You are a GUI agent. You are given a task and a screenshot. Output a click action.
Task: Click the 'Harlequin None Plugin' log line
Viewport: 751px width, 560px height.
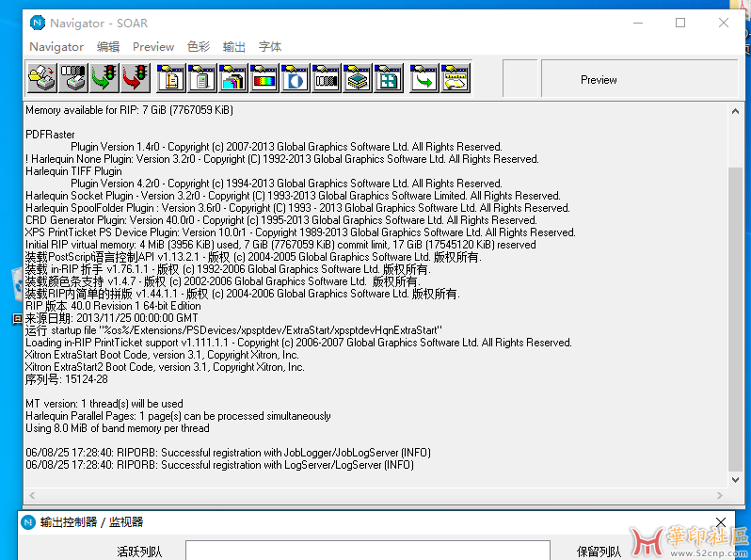(x=282, y=159)
